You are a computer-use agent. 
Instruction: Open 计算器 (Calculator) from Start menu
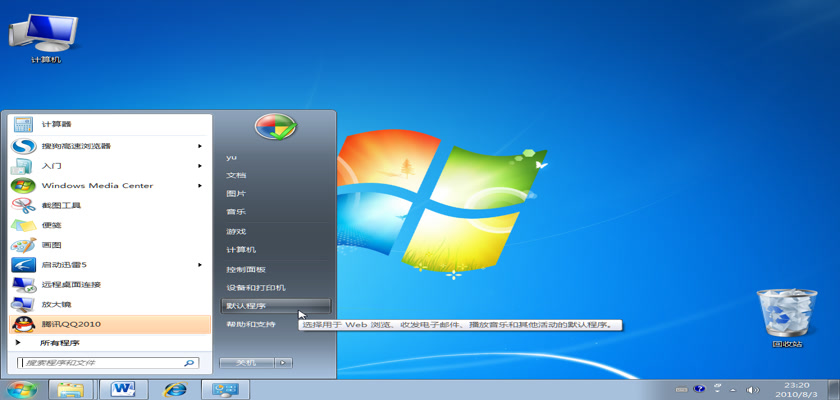tap(56, 124)
